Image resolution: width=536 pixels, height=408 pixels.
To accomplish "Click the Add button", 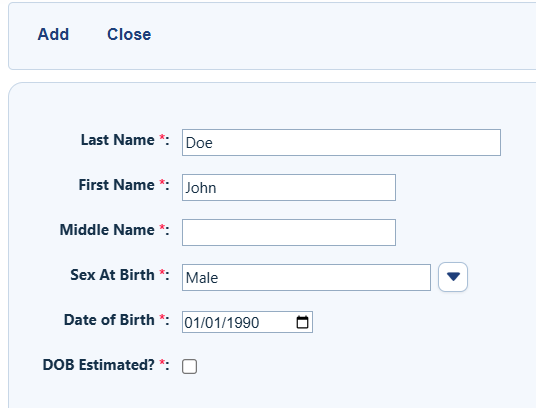I will (53, 34).
